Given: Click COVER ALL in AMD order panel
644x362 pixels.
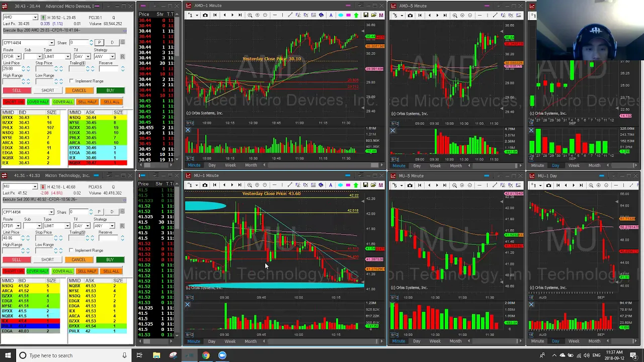Looking at the screenshot, I should click(63, 102).
